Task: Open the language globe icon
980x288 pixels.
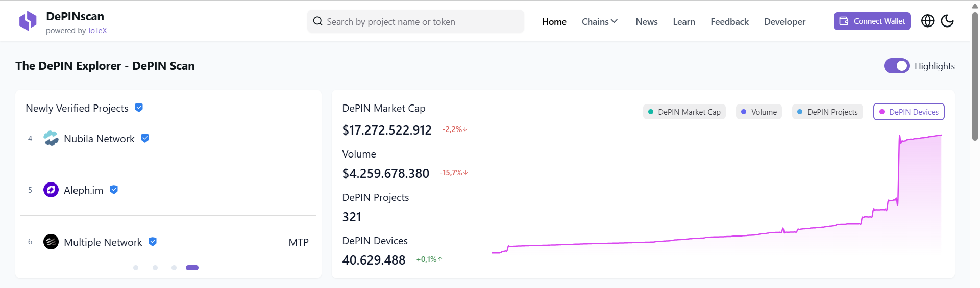Action: (x=927, y=21)
